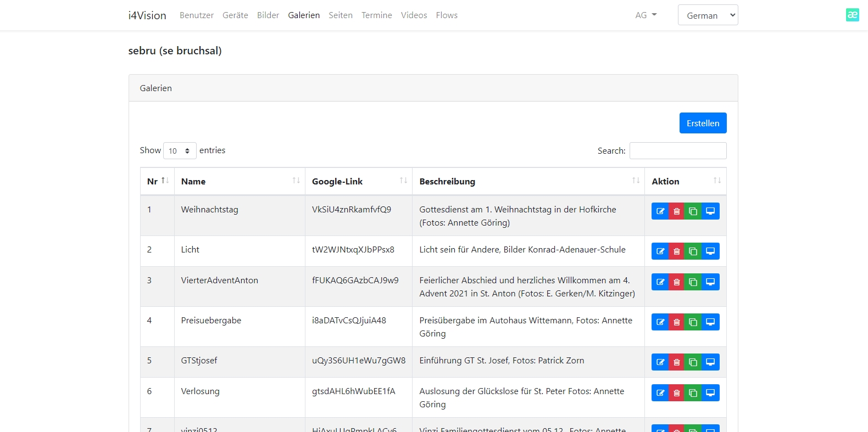This screenshot has width=868, height=432.
Task: Click the name cell Preisuebergabe
Action: coord(240,327)
